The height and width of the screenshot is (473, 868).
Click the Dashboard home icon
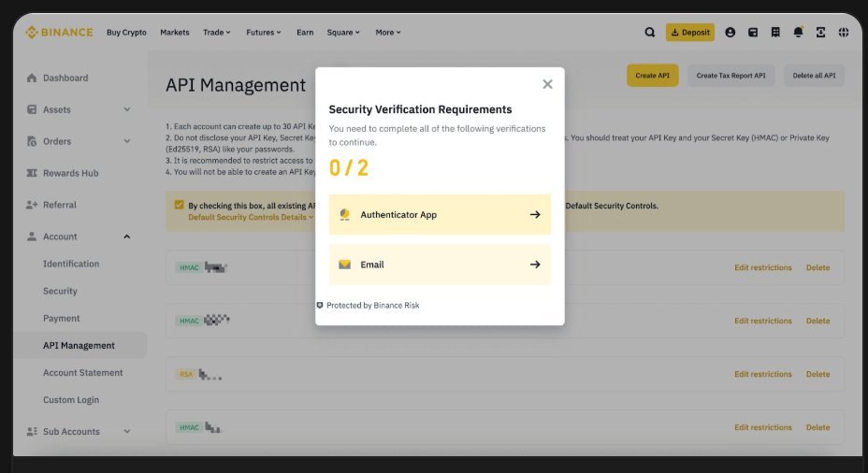[32, 78]
